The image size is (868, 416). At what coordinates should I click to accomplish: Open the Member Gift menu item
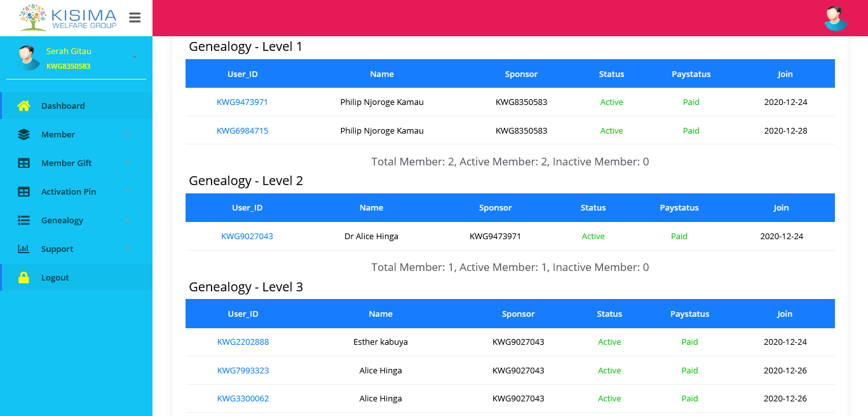point(76,163)
